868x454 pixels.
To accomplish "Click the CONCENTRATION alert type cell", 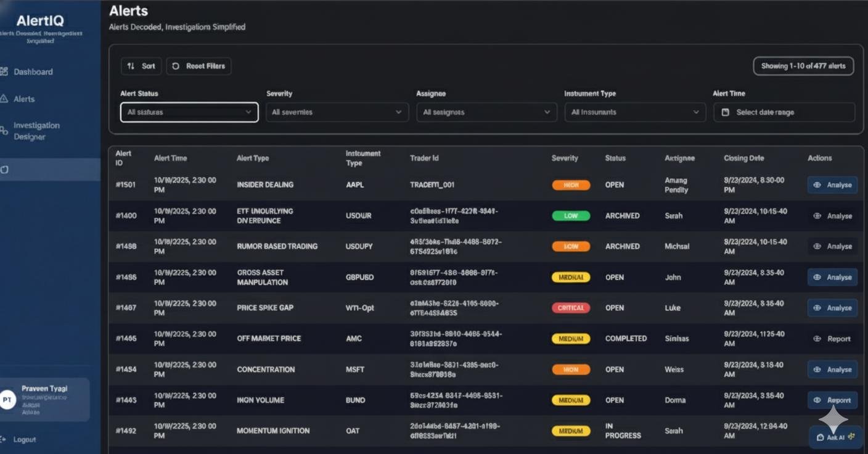I will tap(266, 369).
